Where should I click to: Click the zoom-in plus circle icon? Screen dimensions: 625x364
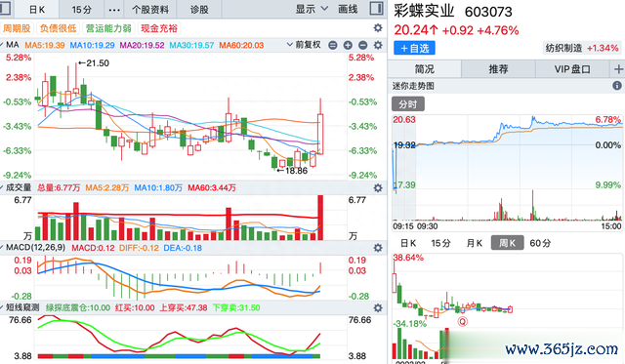(x=348, y=45)
